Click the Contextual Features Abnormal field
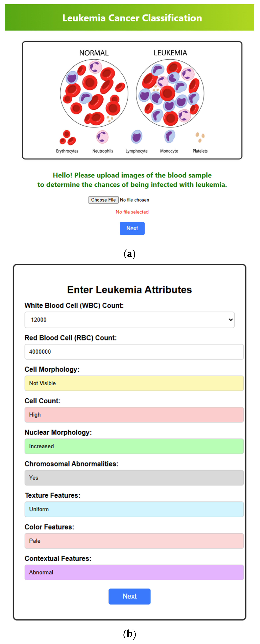Viewport: 260px width, 644px height. (x=134, y=572)
